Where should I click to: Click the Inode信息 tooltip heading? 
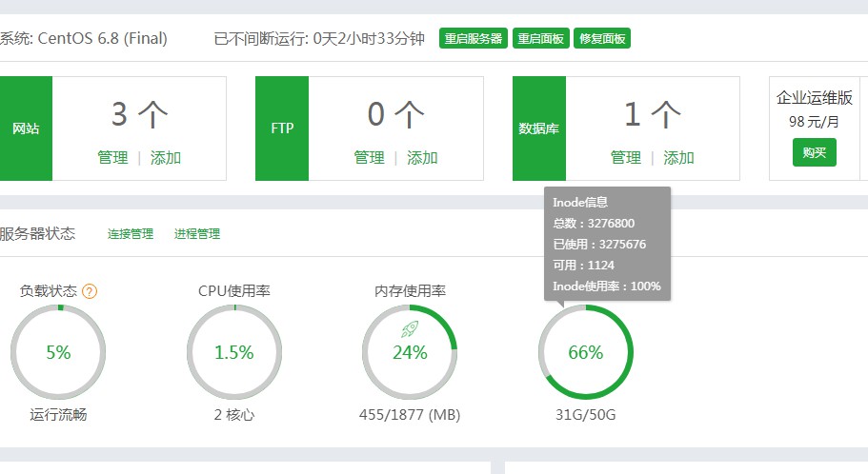(580, 203)
